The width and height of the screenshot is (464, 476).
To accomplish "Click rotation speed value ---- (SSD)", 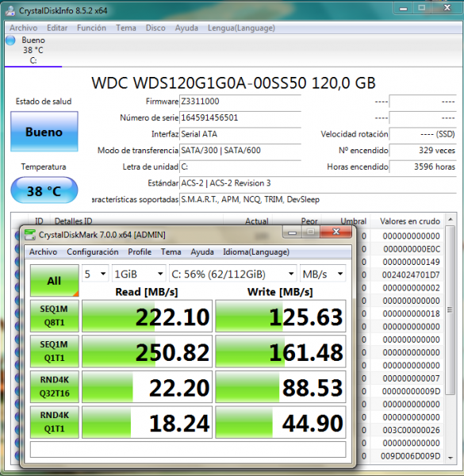I will click(423, 134).
